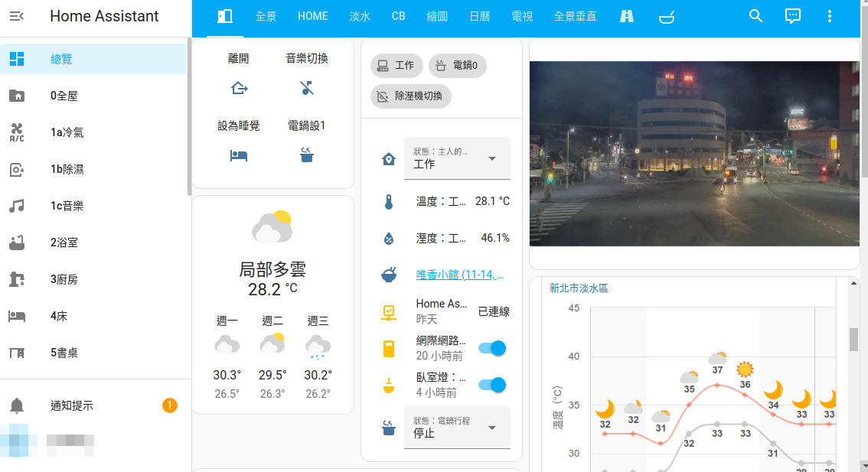The width and height of the screenshot is (868, 472).
Task: Switch to the HOME tab
Action: point(313,17)
